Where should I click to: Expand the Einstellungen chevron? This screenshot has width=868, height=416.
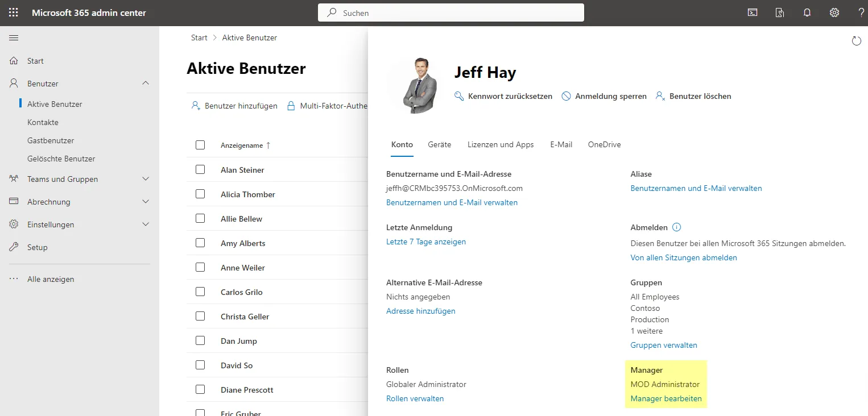point(146,224)
